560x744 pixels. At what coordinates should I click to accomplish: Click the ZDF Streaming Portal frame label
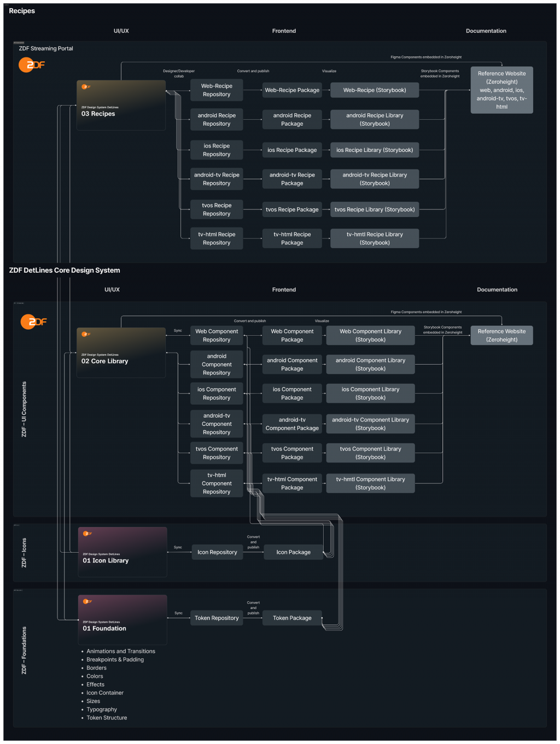(46, 49)
